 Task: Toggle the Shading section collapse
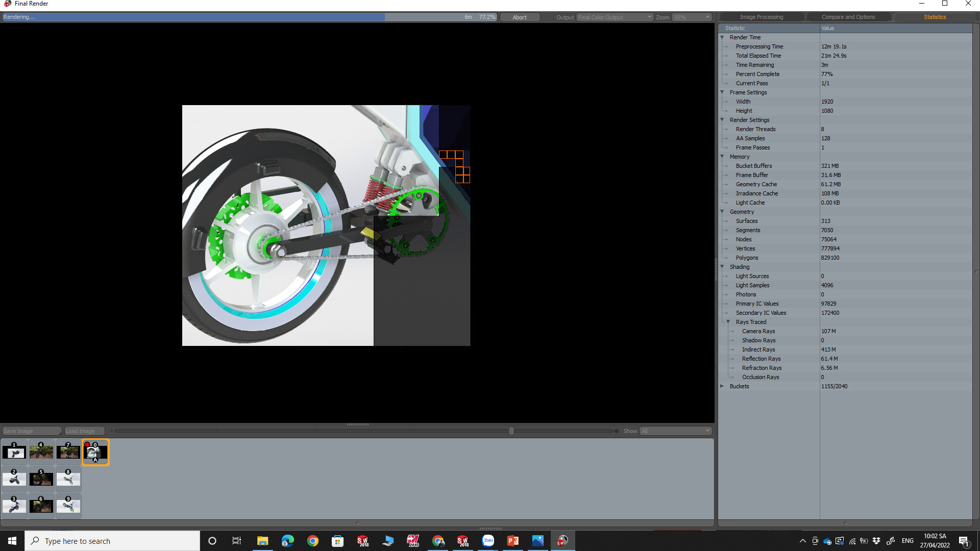click(724, 266)
